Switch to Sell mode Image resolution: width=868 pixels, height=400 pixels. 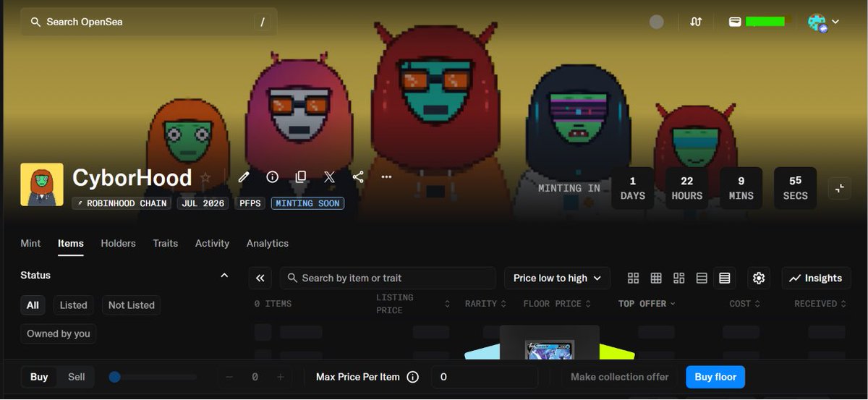[x=77, y=377]
